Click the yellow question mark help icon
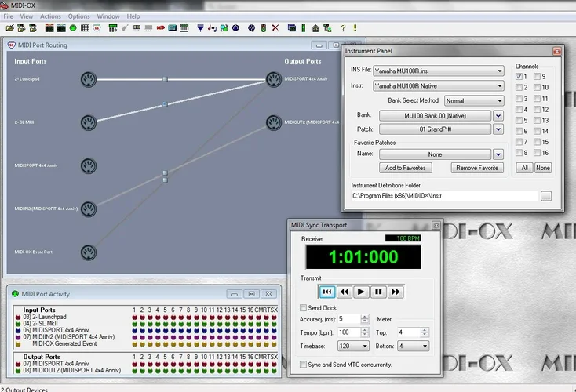The image size is (576, 392). tap(343, 28)
